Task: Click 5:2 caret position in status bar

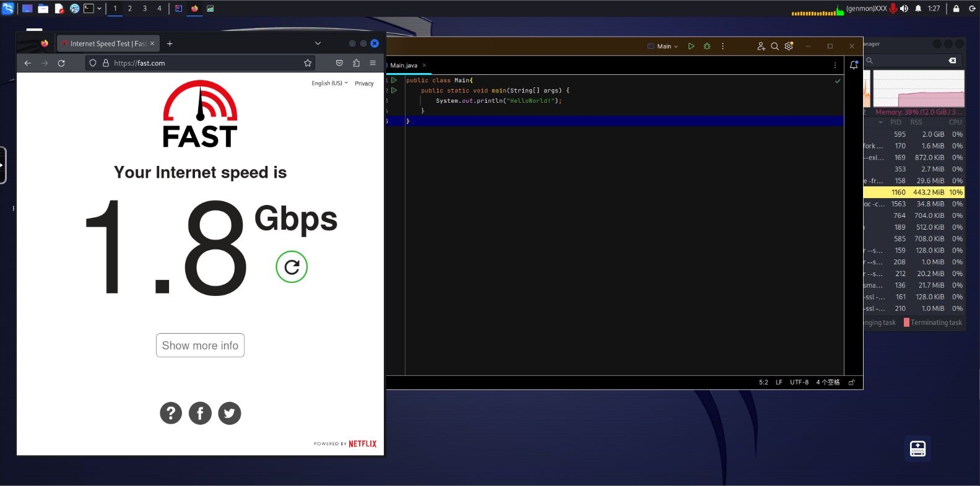Action: click(763, 383)
